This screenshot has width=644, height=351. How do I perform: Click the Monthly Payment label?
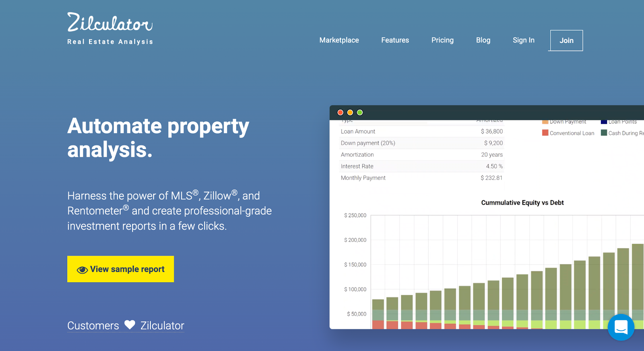click(x=363, y=178)
